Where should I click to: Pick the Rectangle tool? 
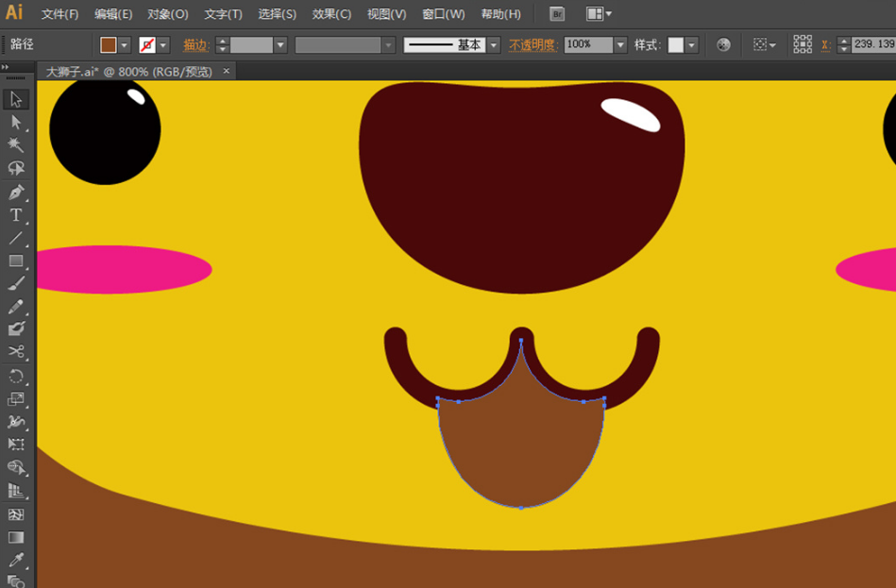click(x=16, y=261)
